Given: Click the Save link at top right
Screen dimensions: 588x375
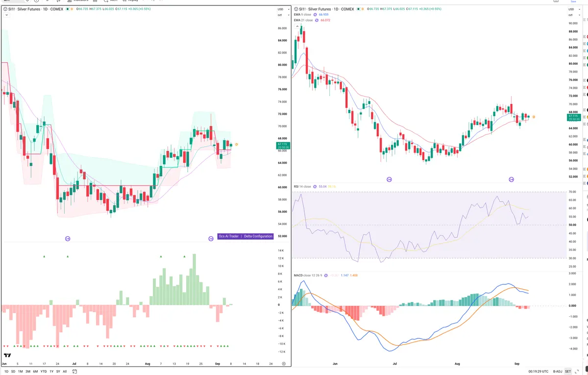Looking at the screenshot, I should (x=573, y=2).
